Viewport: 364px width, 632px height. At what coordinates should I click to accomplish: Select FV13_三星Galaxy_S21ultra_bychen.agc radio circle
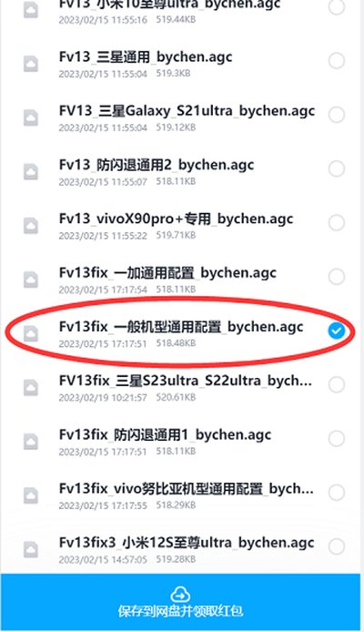336,115
